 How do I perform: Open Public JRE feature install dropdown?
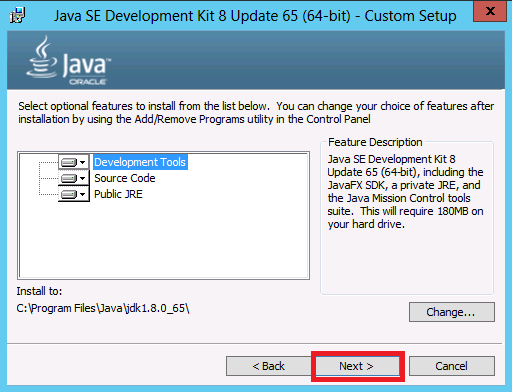point(74,194)
